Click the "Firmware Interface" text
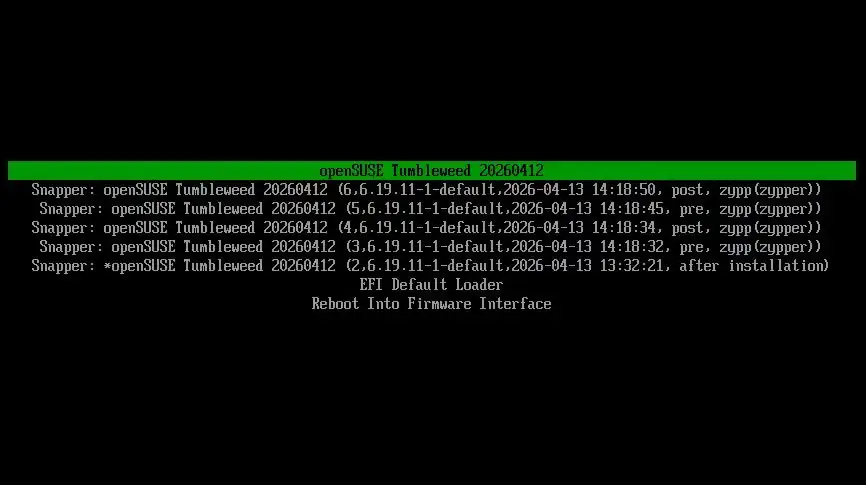 pyautogui.click(x=479, y=304)
